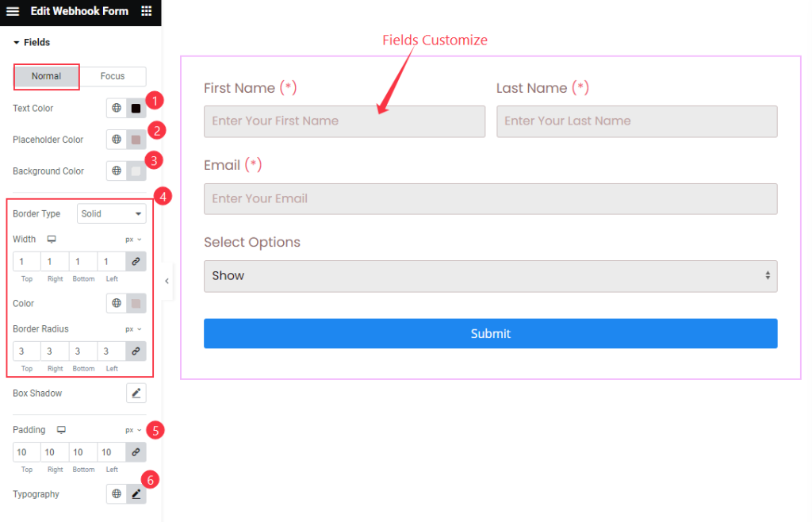The height and width of the screenshot is (522, 812).
Task: Click the Text Color global globe icon
Action: point(117,108)
